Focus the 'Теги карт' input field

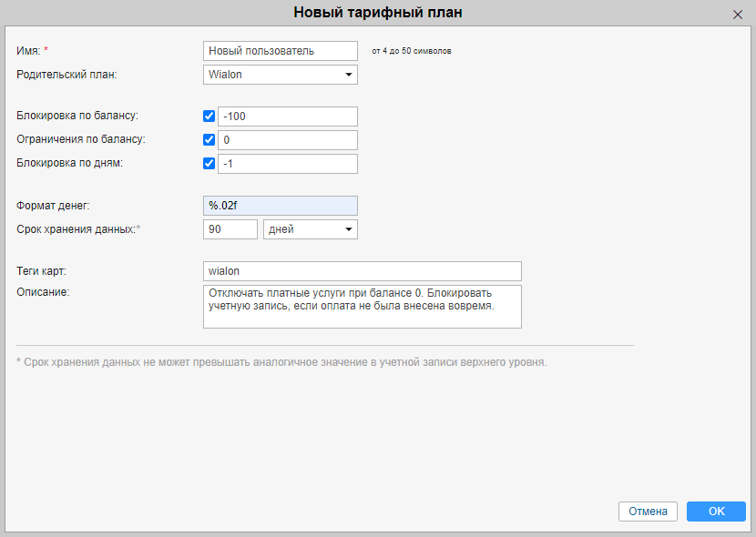click(x=363, y=271)
